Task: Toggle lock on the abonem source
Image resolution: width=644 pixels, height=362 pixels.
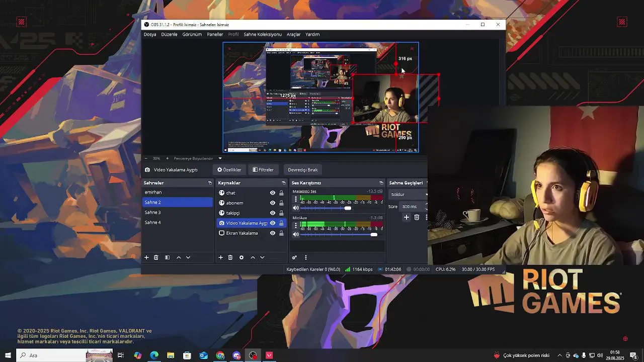Action: tap(281, 203)
